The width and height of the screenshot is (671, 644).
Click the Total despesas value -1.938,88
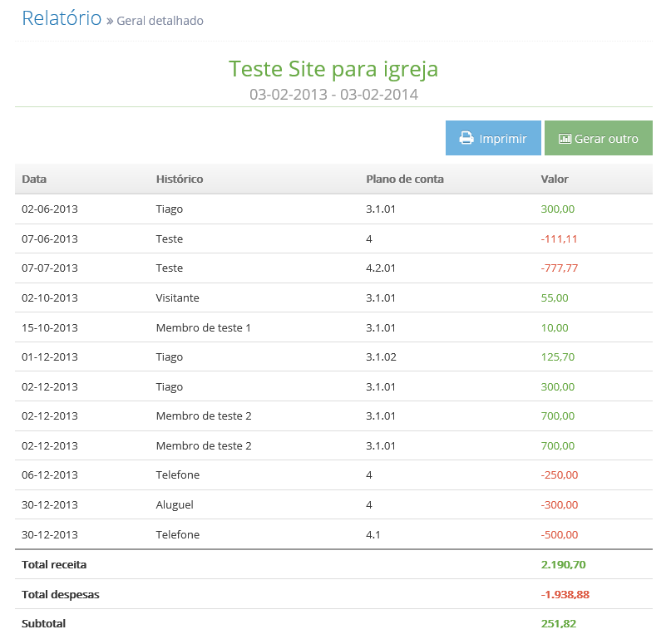[x=565, y=594]
